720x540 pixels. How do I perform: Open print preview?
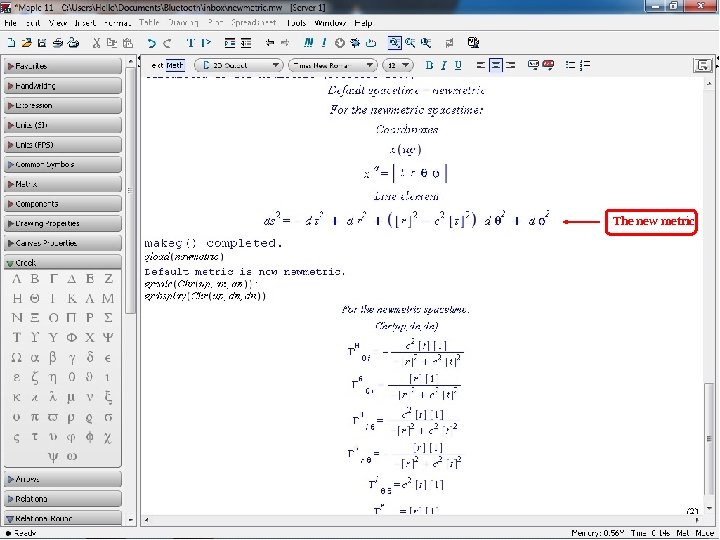[x=73, y=43]
